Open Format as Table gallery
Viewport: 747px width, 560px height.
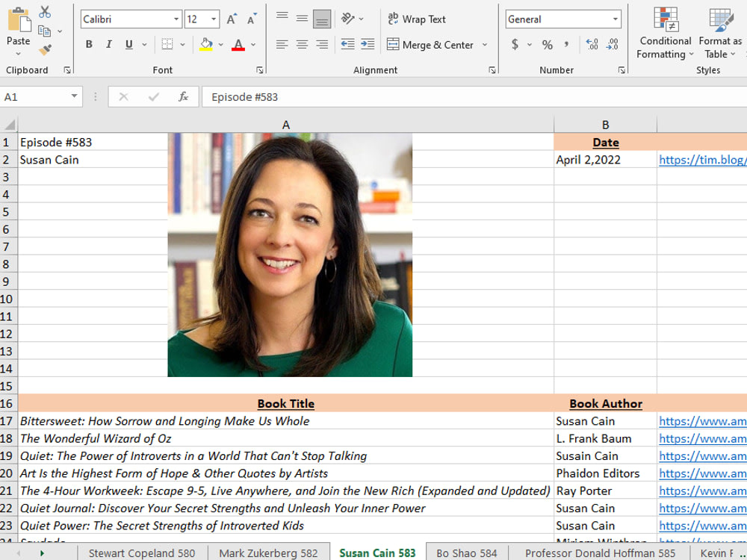click(720, 34)
